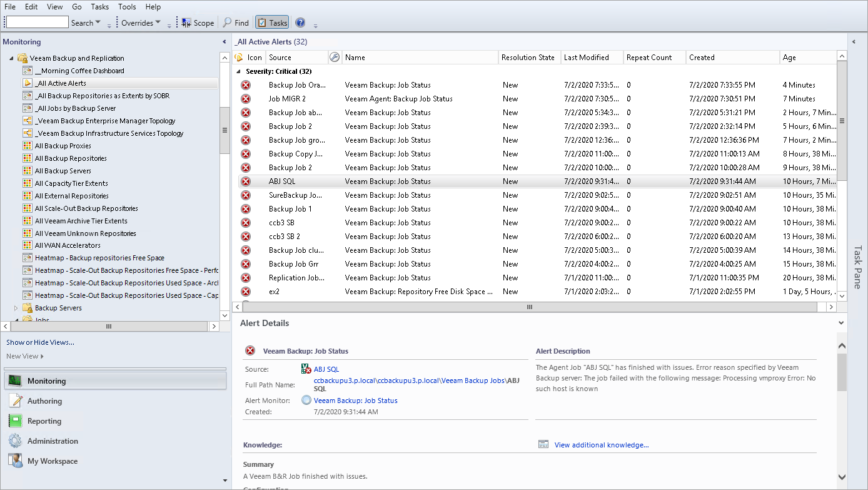
Task: Open _All Jobs by Backup Server view
Action: pyautogui.click(x=75, y=108)
